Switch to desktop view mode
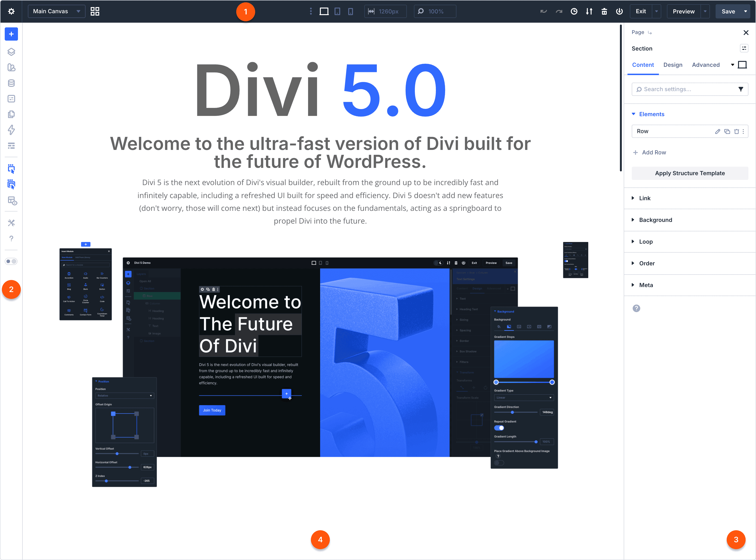This screenshot has width=756, height=560. (x=324, y=12)
